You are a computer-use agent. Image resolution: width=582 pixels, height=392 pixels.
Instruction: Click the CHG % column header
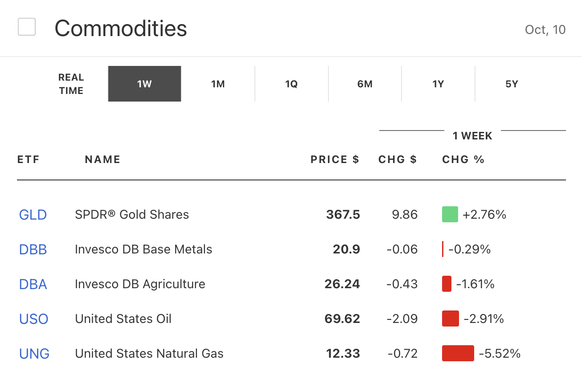pyautogui.click(x=463, y=159)
